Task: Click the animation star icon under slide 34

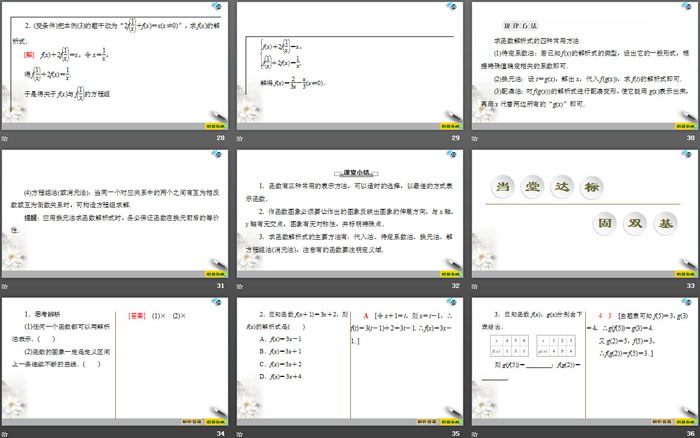Action: click(x=4, y=434)
